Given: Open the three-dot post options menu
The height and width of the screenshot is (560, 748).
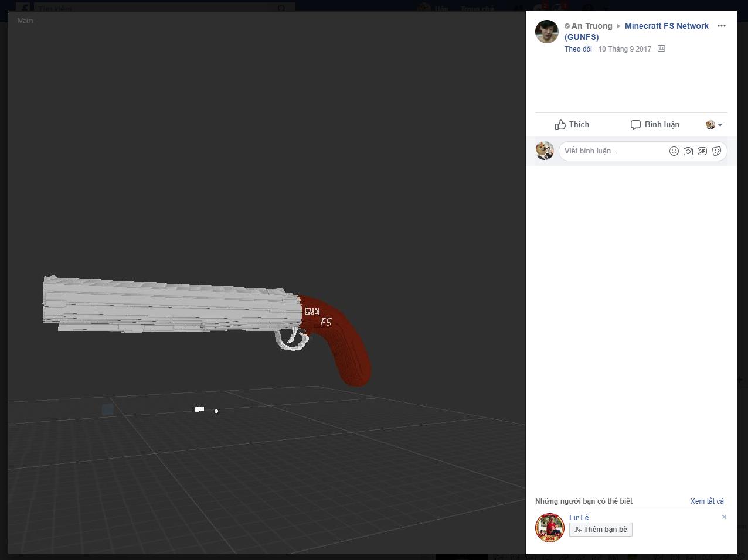Looking at the screenshot, I should point(722,26).
